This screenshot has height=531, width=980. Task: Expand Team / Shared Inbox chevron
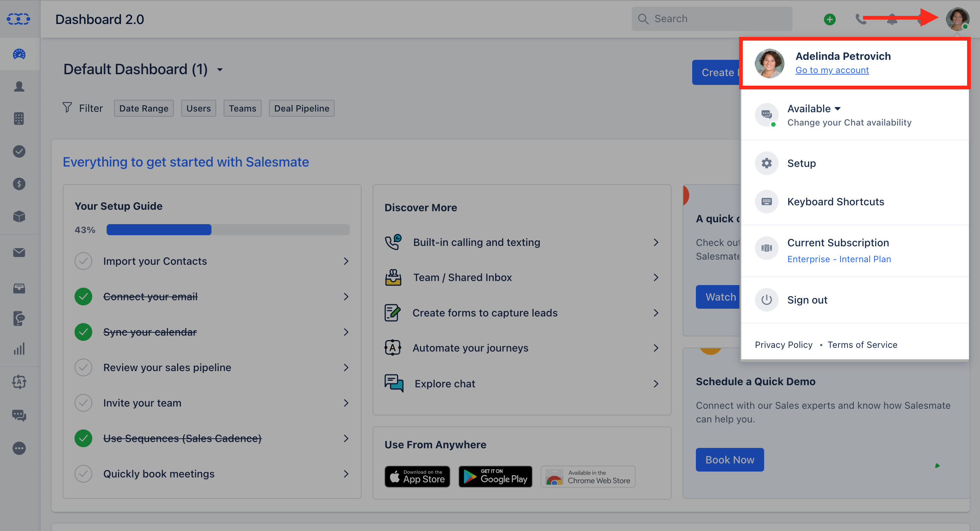[x=656, y=277]
